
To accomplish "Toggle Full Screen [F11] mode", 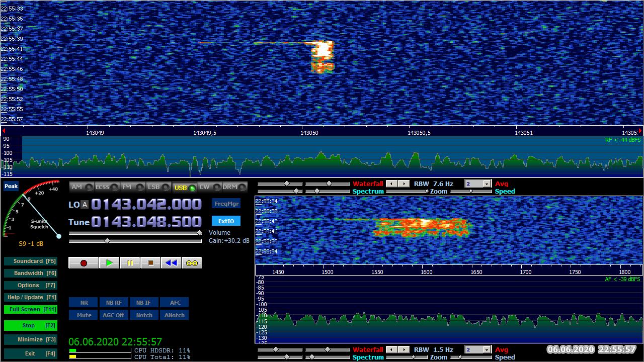I will [30, 310].
